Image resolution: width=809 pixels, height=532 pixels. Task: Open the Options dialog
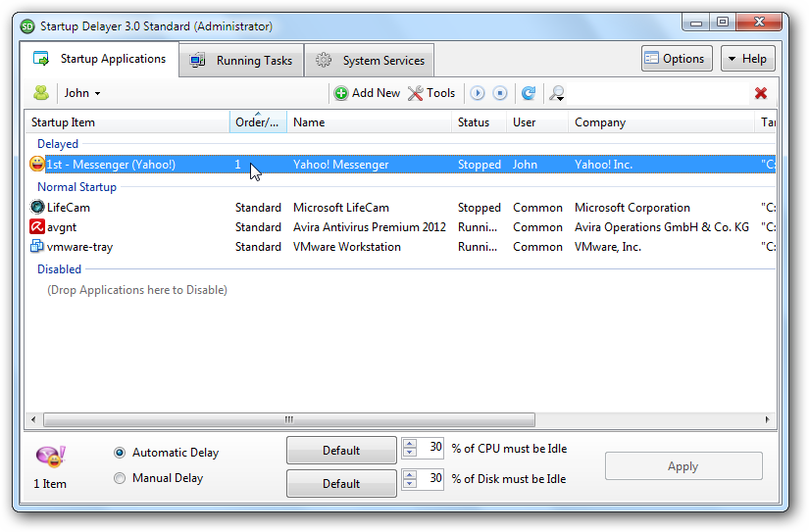[x=677, y=59]
